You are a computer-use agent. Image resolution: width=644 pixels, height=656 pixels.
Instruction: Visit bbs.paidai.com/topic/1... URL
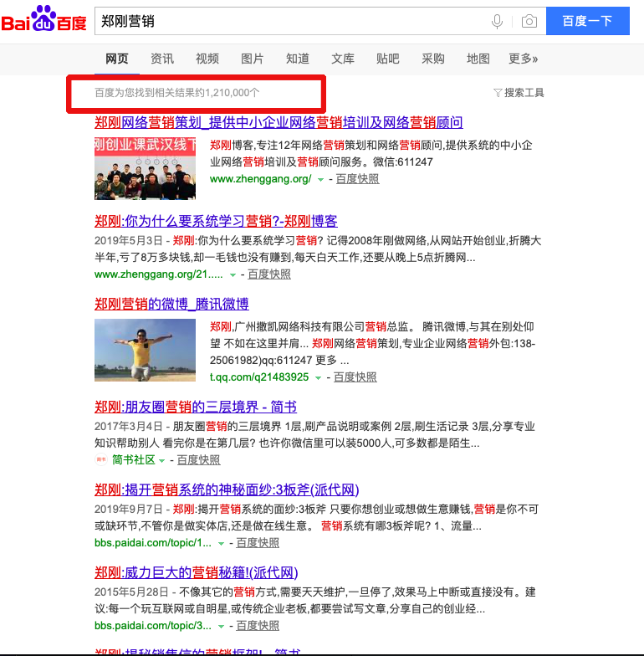pos(153,543)
